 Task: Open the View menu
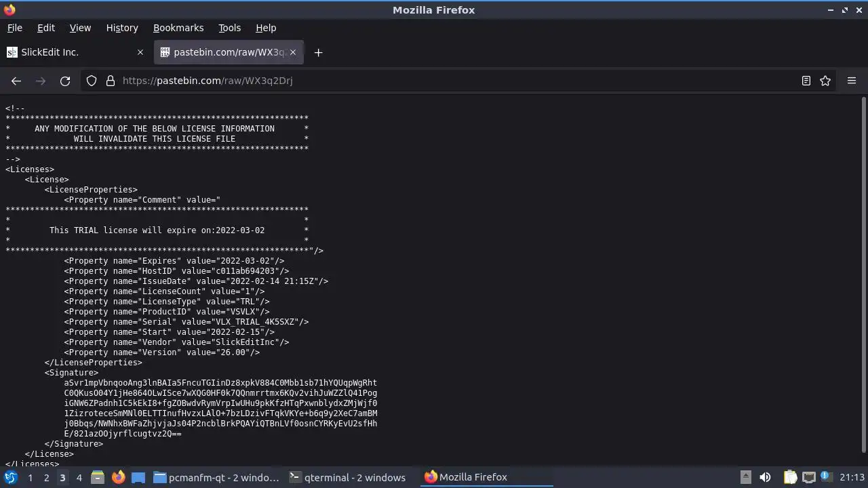[x=80, y=28]
